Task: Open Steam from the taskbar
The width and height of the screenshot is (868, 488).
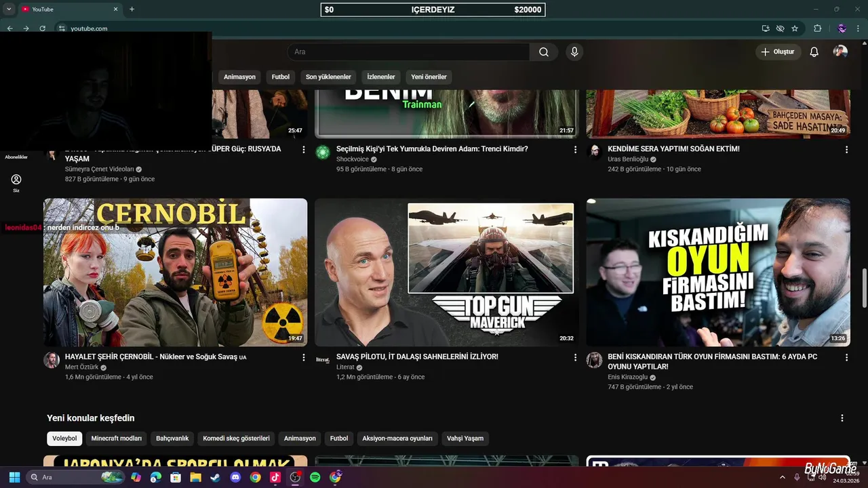Action: [215, 477]
